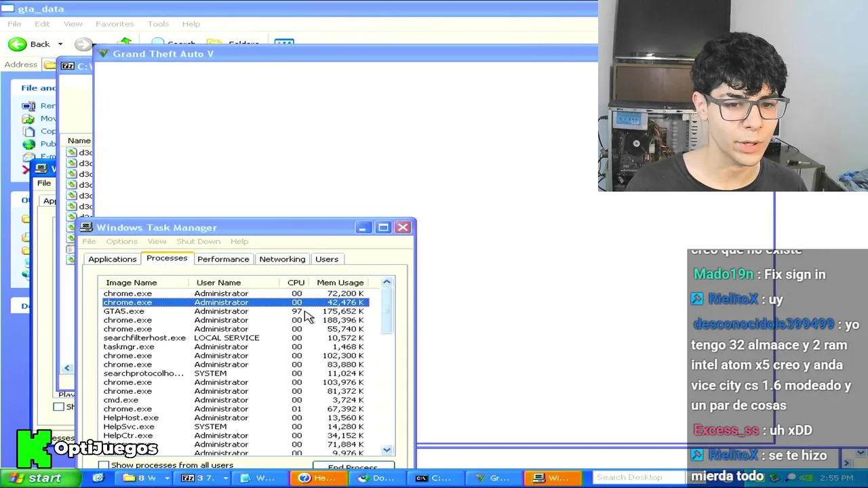Image resolution: width=868 pixels, height=488 pixels.
Task: Open the 7-Zip grouped taskbar button
Action: tap(204, 478)
